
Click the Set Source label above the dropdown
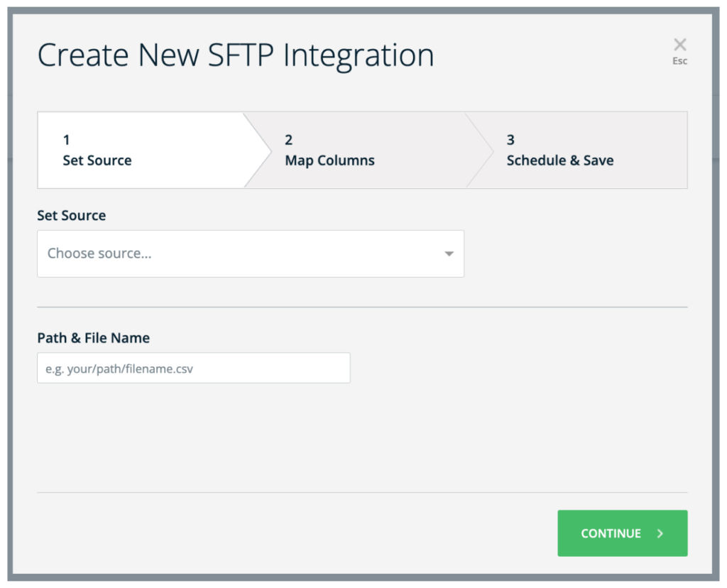pyautogui.click(x=71, y=216)
